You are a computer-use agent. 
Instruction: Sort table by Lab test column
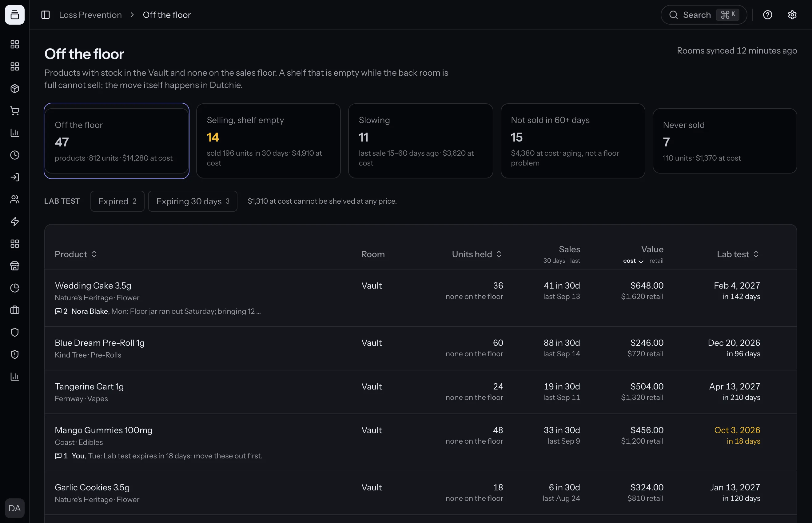point(738,254)
